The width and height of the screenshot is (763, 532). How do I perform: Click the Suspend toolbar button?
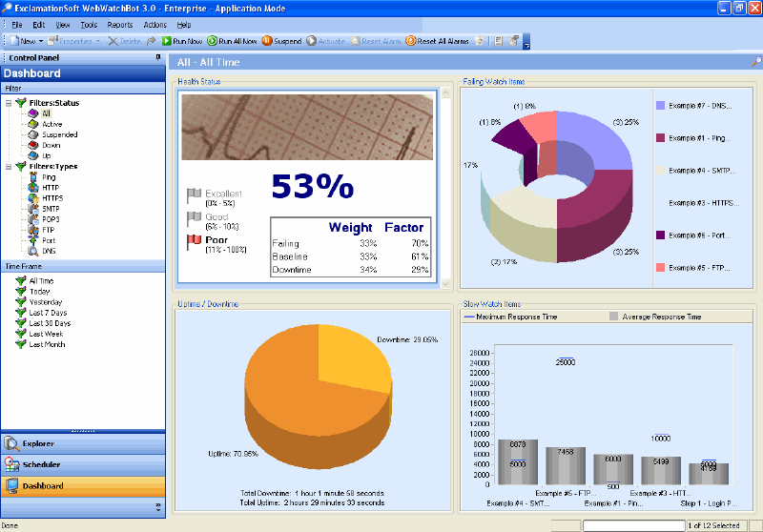pos(281,41)
